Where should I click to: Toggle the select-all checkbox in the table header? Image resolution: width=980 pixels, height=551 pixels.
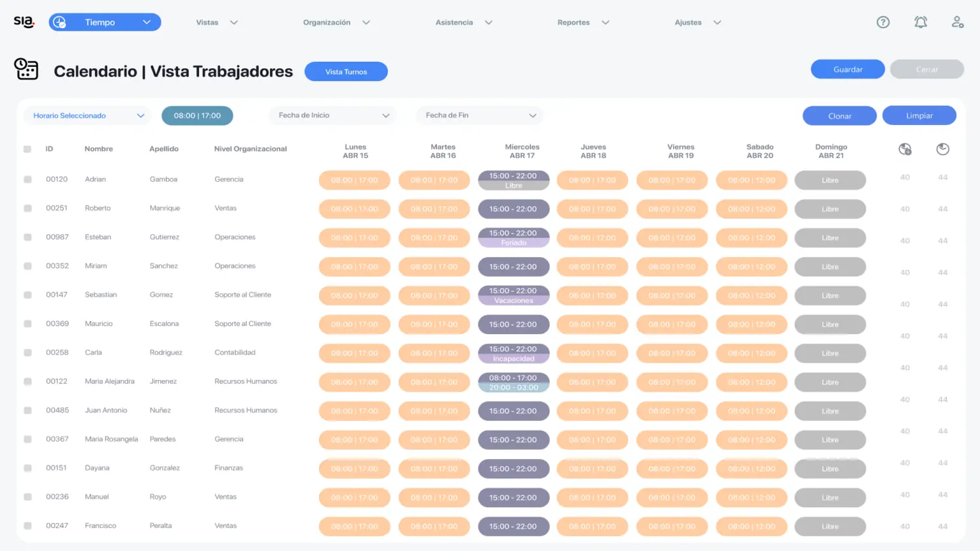pos(27,149)
